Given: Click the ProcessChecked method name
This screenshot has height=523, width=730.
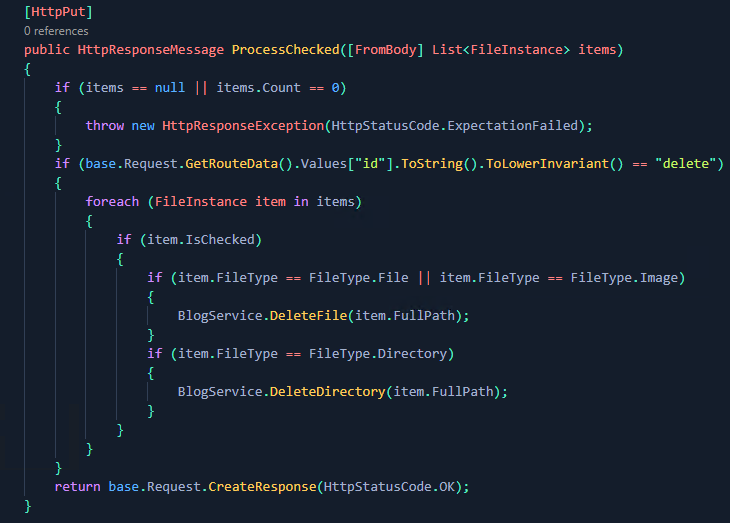Looking at the screenshot, I should [286, 50].
